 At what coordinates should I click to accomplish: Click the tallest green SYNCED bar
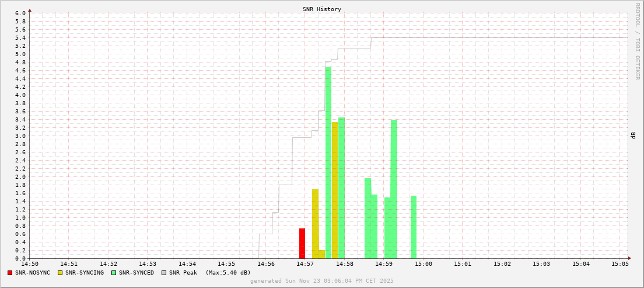coord(328,164)
